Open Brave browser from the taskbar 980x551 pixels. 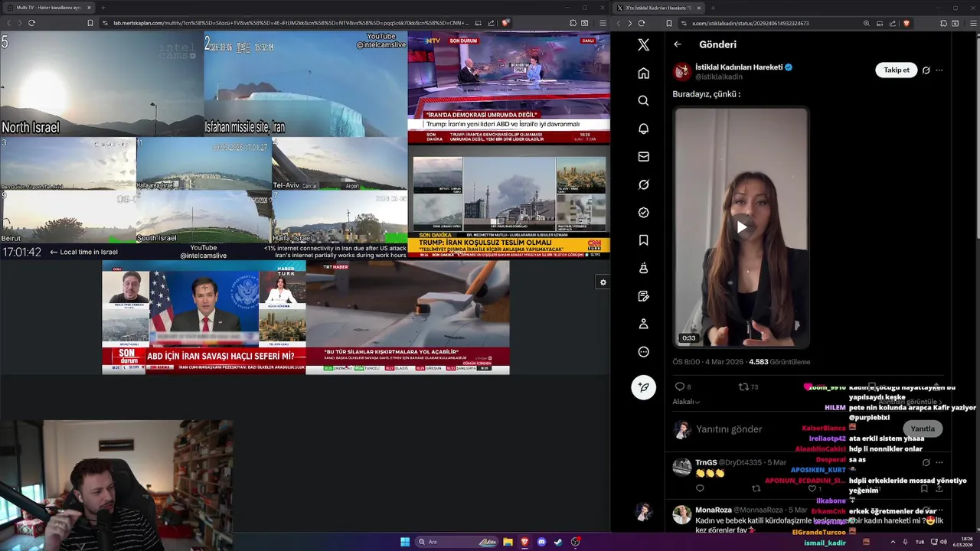pyautogui.click(x=524, y=542)
